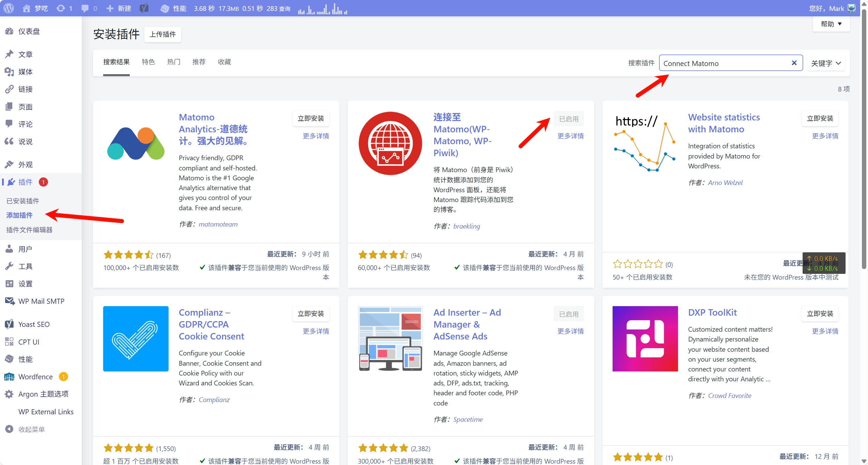Screen dimensions: 868x465
Task: Expand the 帮助 help panel
Action: coord(831,24)
